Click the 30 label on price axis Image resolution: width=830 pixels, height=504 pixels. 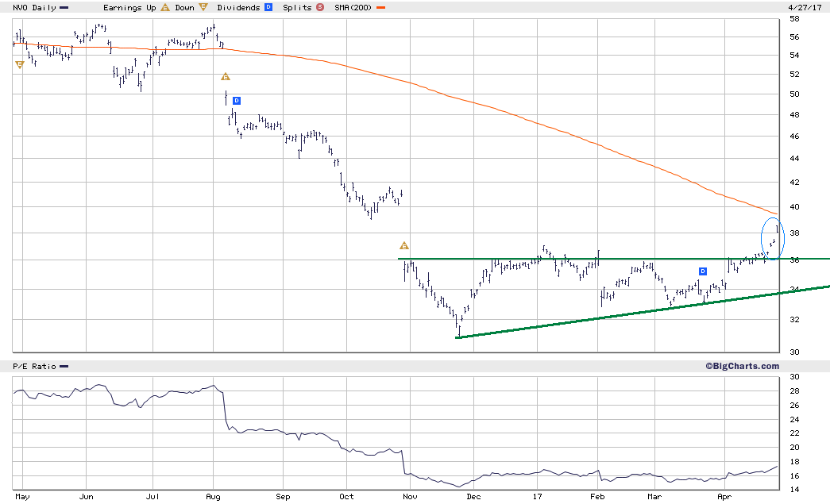(794, 352)
